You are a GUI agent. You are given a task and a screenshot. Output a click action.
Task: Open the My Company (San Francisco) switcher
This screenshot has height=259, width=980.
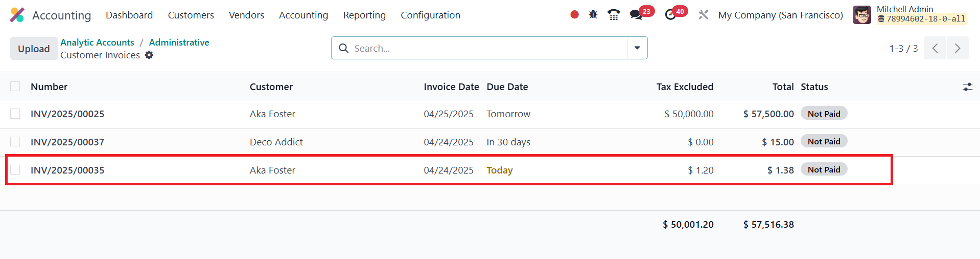click(x=780, y=15)
